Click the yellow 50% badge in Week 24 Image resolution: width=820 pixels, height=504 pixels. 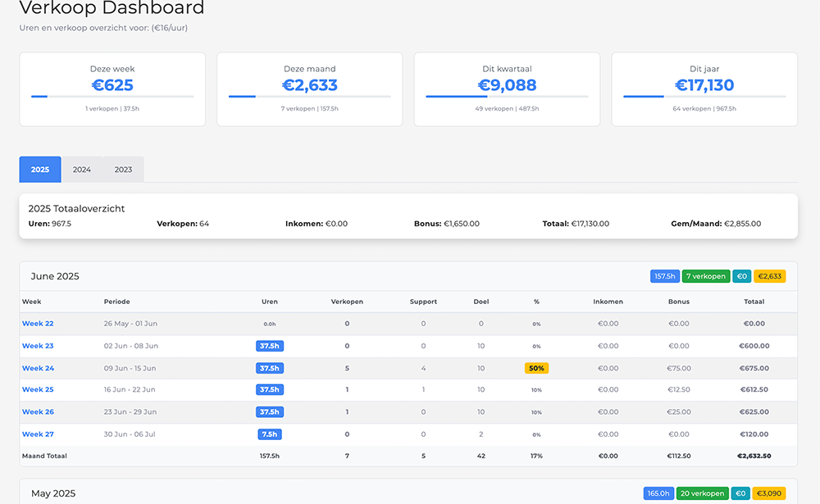pos(536,369)
